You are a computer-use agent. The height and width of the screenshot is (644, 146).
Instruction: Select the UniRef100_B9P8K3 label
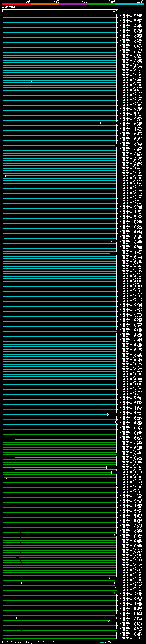[131, 608]
